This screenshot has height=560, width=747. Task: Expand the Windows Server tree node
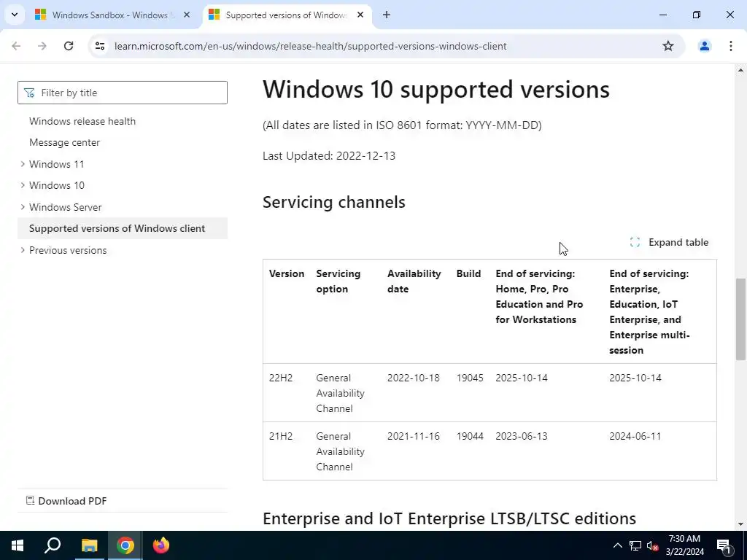tap(23, 207)
